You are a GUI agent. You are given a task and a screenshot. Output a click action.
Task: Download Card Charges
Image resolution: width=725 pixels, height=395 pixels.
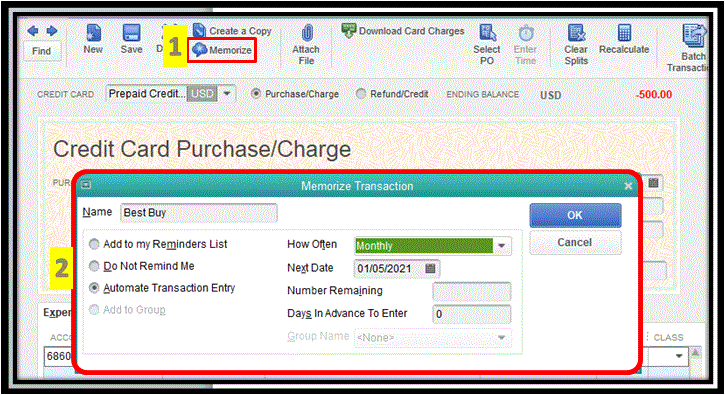pyautogui.click(x=403, y=31)
